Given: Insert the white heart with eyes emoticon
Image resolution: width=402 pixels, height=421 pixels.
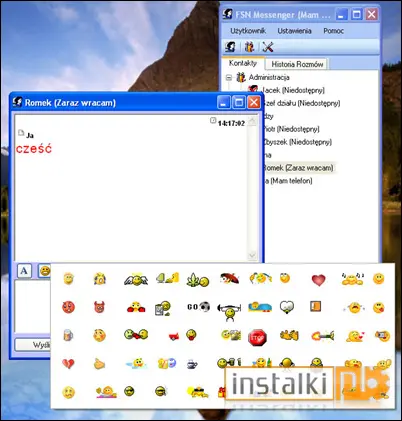Looking at the screenshot, I should (287, 307).
